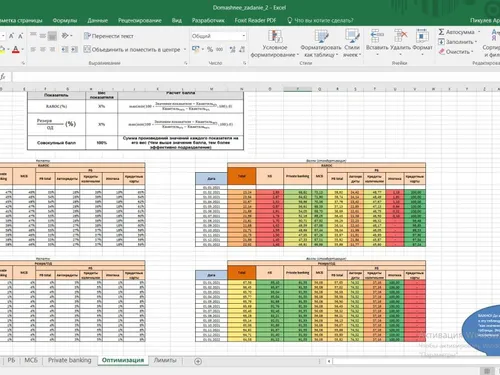Open the Формулы ribbon tab

pyautogui.click(x=65, y=20)
